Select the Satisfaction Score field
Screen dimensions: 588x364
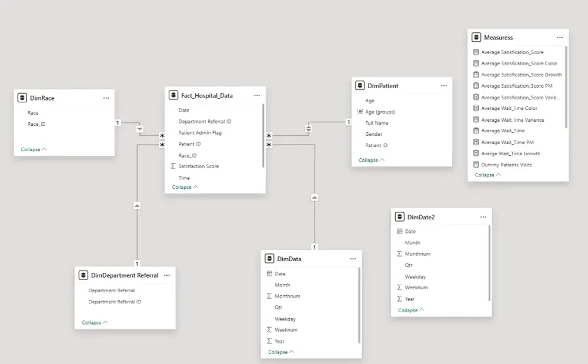coord(198,166)
